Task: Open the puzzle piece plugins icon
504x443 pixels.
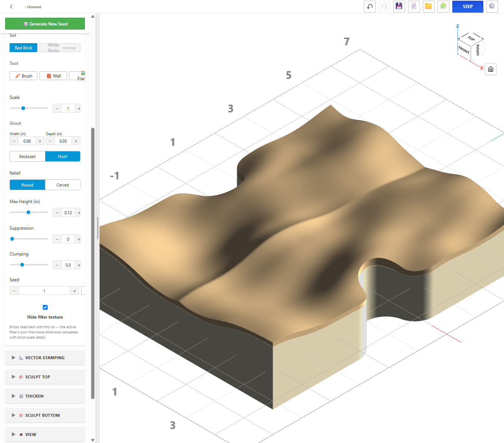Action: (443, 7)
